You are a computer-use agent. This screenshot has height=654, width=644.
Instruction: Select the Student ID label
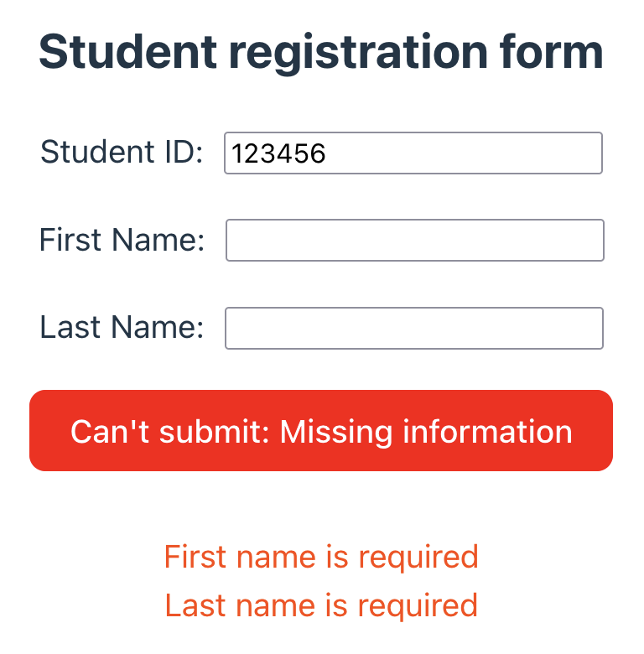[122, 152]
